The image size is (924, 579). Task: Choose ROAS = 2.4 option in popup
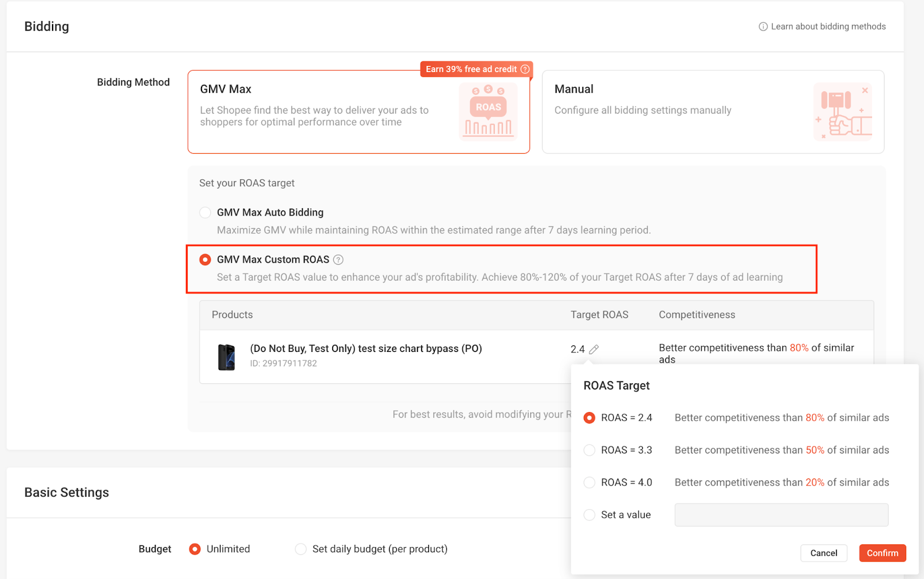589,418
